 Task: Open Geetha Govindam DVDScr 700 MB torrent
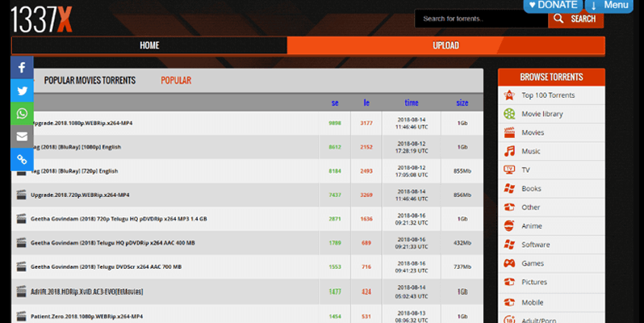106,266
